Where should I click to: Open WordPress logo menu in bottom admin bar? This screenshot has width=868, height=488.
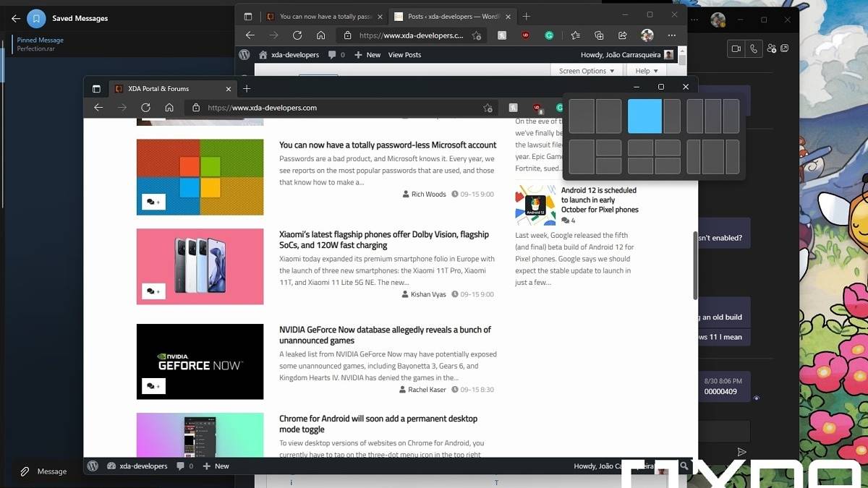coord(93,466)
